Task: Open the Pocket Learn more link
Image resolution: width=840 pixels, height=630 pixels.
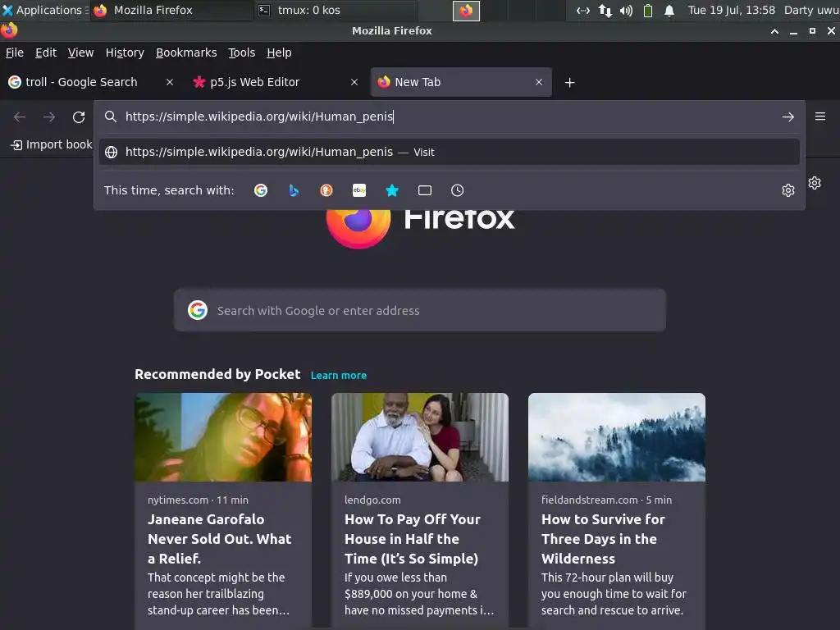Action: (x=339, y=376)
